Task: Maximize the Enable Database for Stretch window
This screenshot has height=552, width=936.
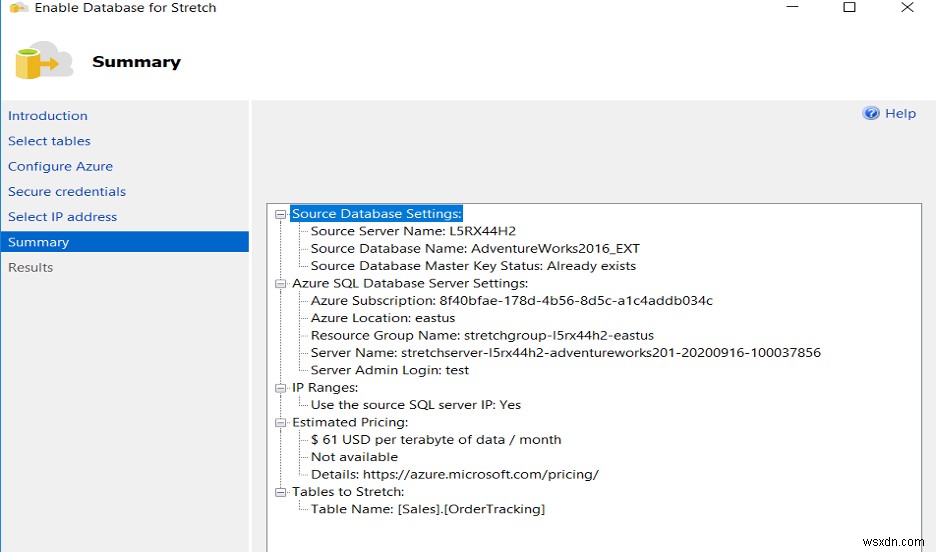Action: pos(849,8)
